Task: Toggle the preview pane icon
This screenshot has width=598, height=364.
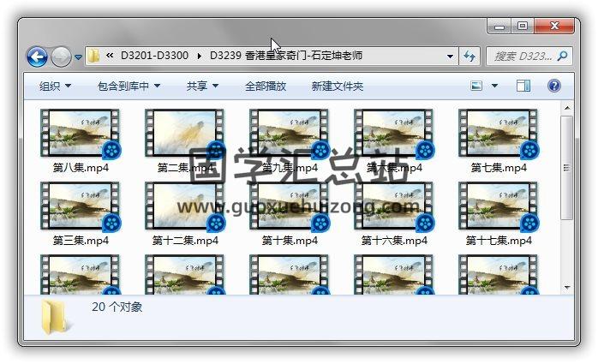Action: click(x=523, y=86)
